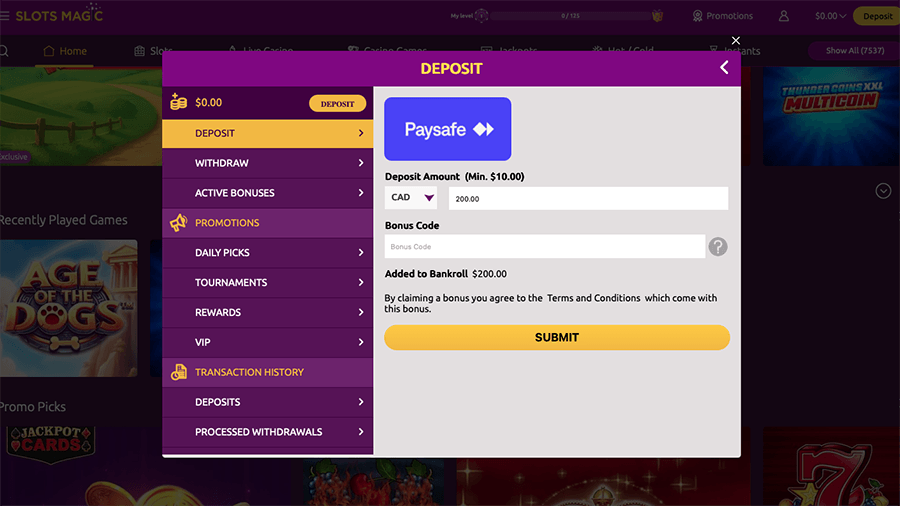The height and width of the screenshot is (506, 900).
Task: Click the small yellow Deposit button beside balance
Action: coord(338,103)
